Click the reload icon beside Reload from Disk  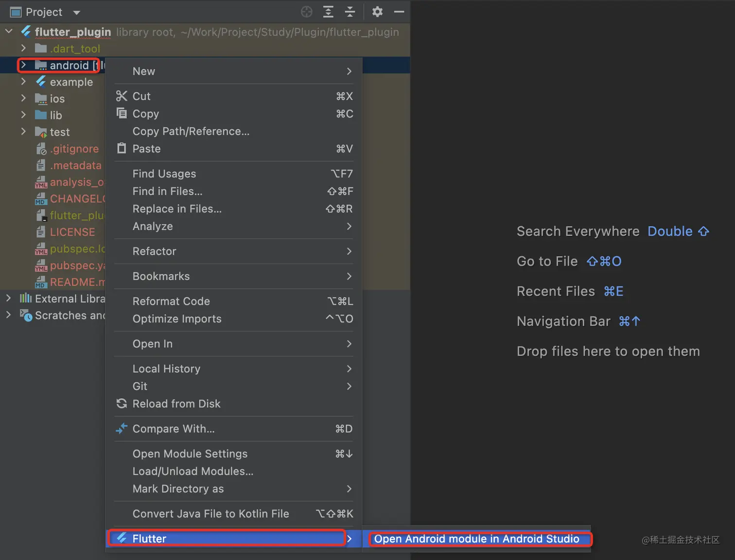(x=122, y=403)
